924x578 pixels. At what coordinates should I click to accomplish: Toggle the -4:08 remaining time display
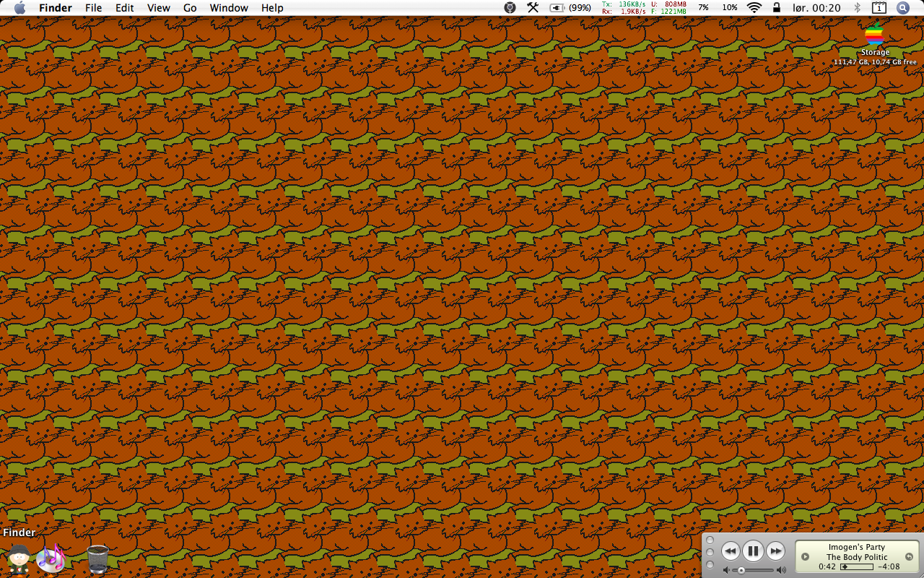pos(889,566)
